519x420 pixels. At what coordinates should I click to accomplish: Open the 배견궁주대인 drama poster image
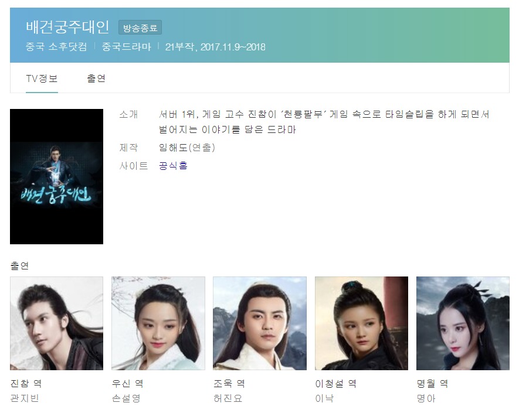(57, 176)
